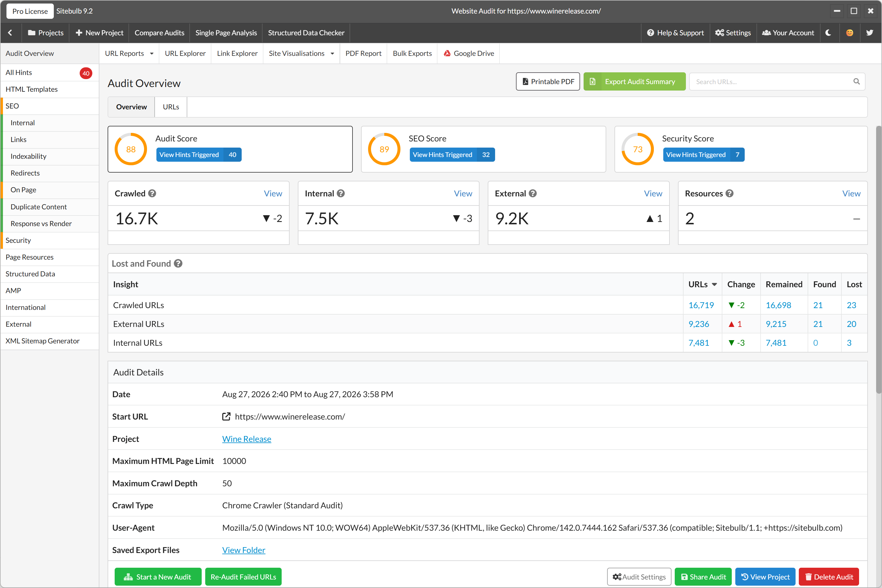
Task: Click Printable PDF button
Action: click(548, 81)
